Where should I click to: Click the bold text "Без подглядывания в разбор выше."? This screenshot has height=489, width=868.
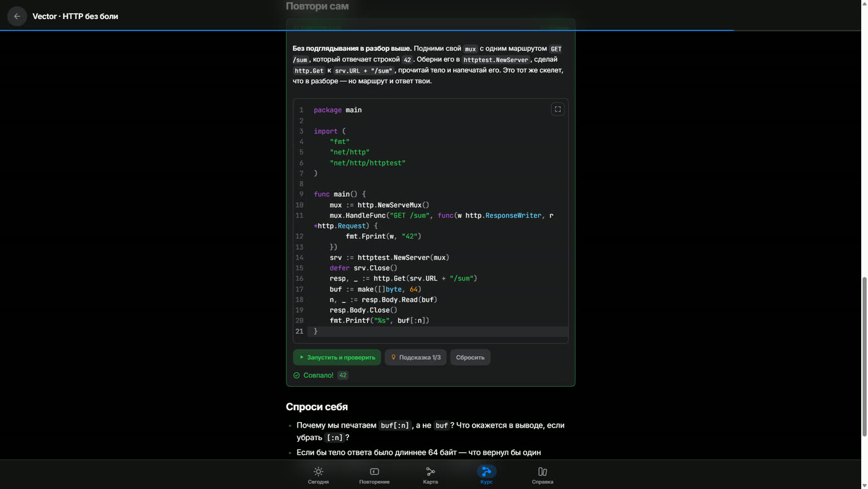pyautogui.click(x=352, y=48)
